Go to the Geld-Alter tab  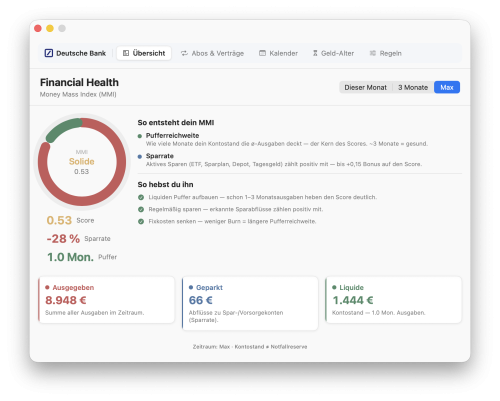333,53
